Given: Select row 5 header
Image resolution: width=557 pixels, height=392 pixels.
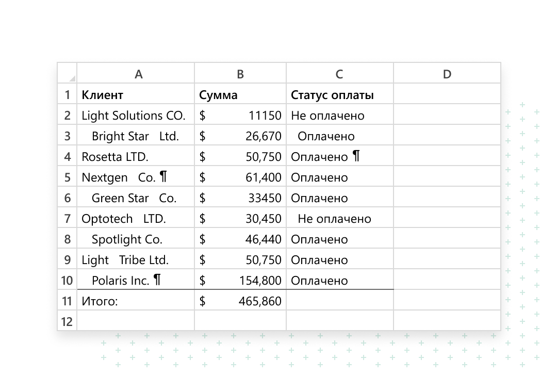Looking at the screenshot, I should click(67, 177).
